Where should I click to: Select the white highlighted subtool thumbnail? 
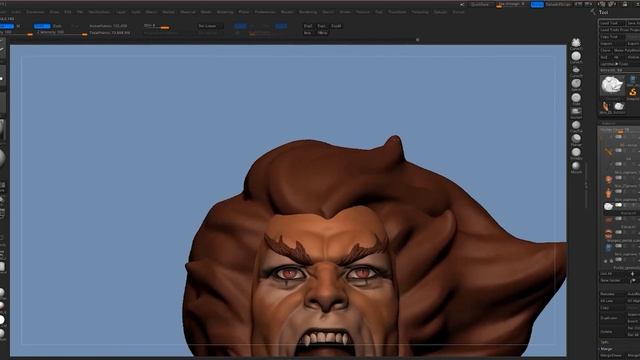(x=608, y=206)
